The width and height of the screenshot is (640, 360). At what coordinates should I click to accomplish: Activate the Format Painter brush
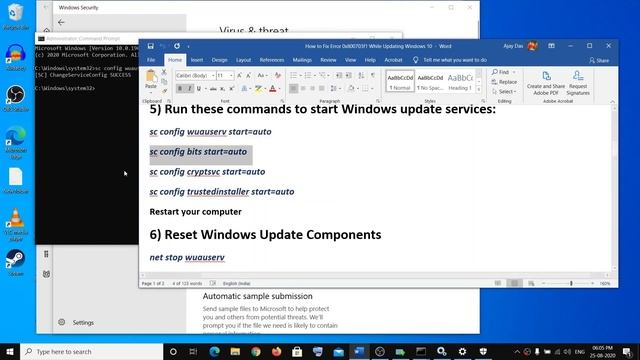[x=164, y=91]
